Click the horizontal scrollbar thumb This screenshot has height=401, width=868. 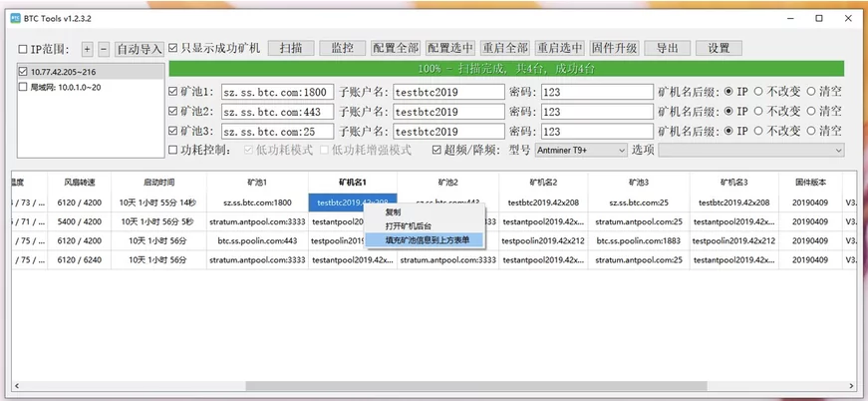476,385
